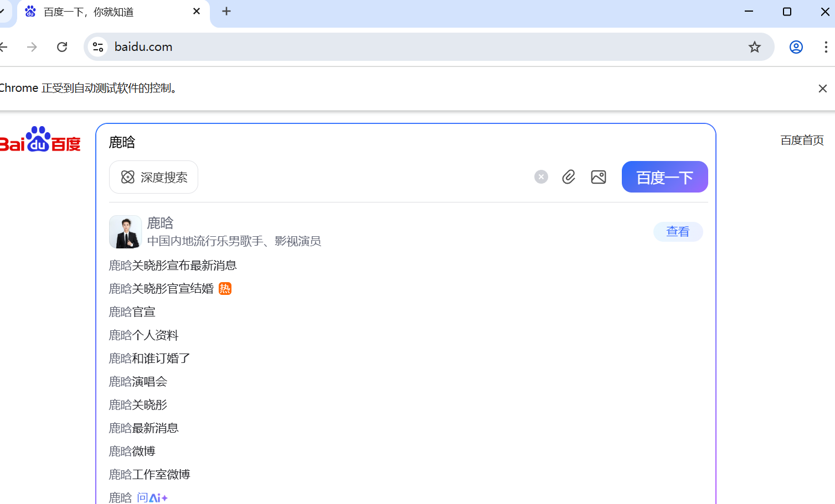
Task: Click the 鹿晗 profile photo thumbnail
Action: (x=125, y=232)
